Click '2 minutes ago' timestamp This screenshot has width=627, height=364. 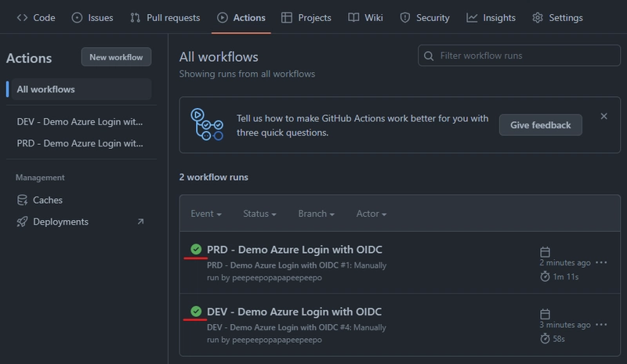(565, 263)
